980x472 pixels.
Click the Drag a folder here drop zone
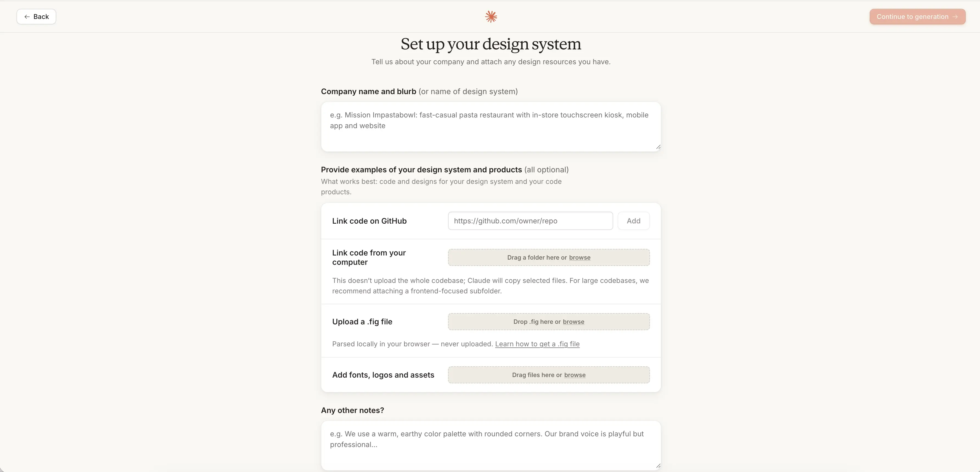click(x=549, y=257)
